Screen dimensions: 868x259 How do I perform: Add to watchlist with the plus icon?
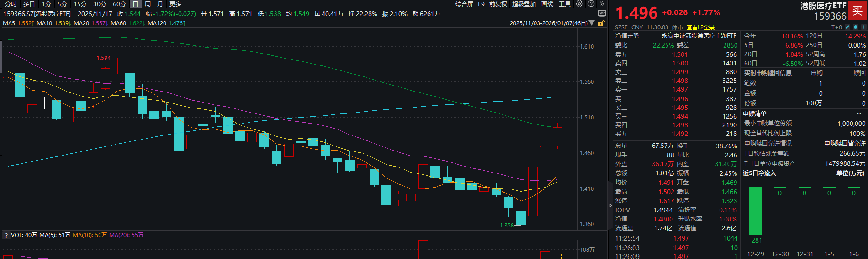pyautogui.click(x=863, y=27)
